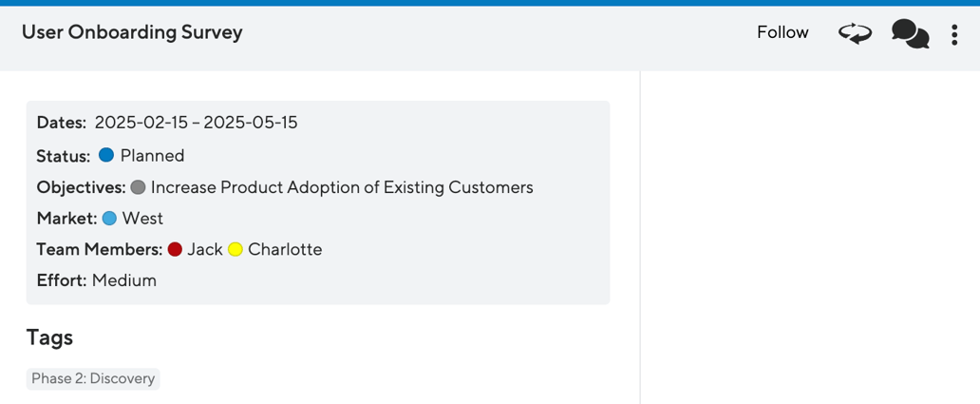Image resolution: width=980 pixels, height=404 pixels.
Task: Click the West market value
Action: point(142,219)
